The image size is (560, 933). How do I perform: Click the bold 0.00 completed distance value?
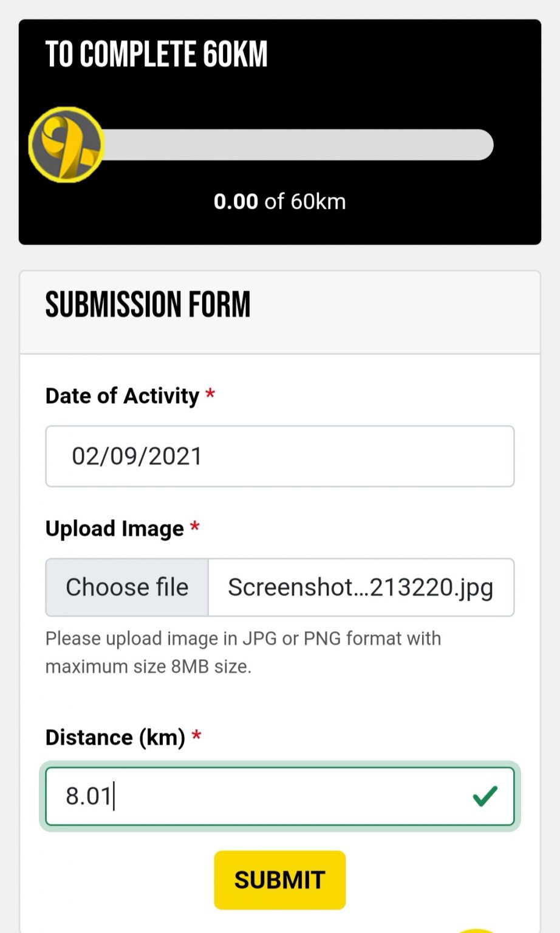pyautogui.click(x=236, y=202)
